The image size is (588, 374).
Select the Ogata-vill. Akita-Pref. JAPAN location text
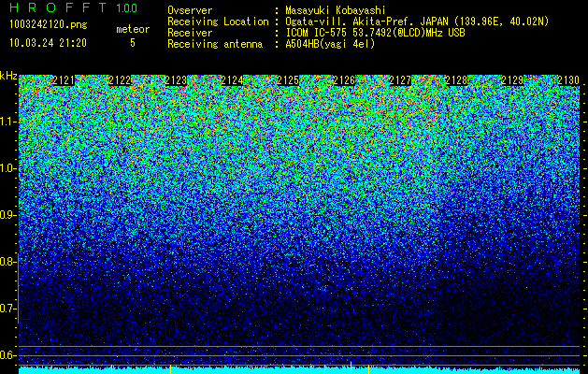417,22
